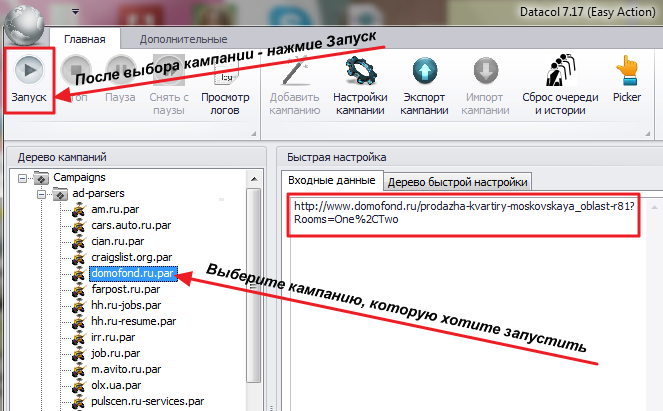Select job.ru.par campaign
The width and height of the screenshot is (663, 411).
click(x=115, y=354)
